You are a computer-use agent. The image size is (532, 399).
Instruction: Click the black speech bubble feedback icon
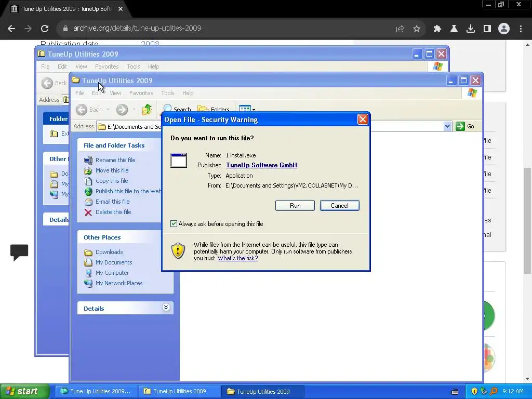pyautogui.click(x=19, y=252)
